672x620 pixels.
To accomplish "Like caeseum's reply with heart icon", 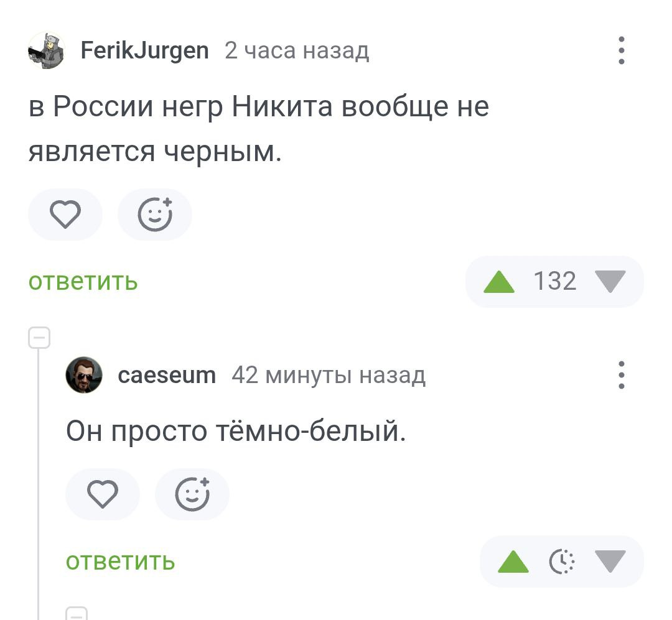I will [102, 495].
